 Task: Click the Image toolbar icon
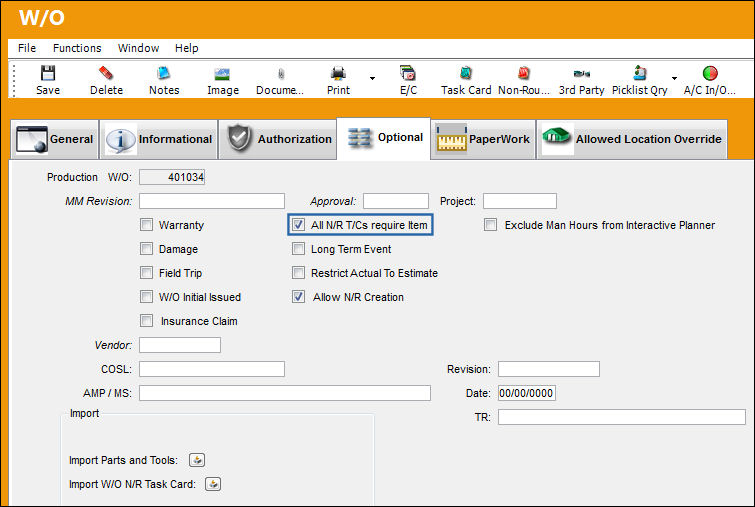[x=222, y=74]
